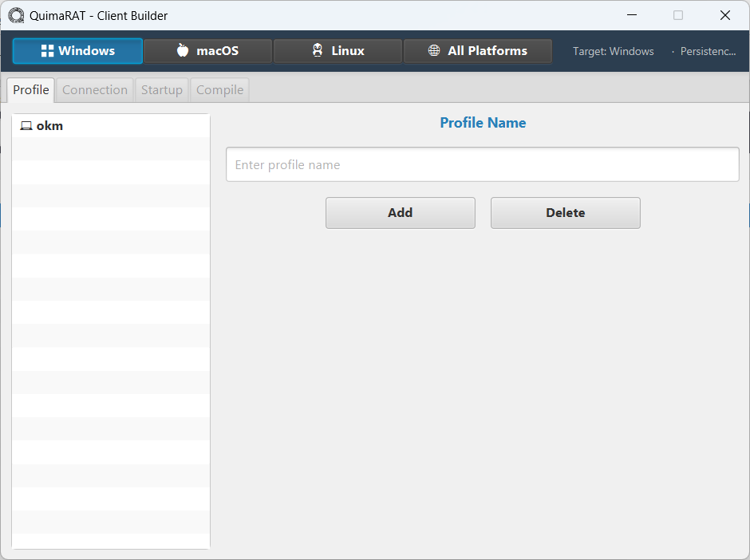Click the Profile Name heading
Screen dimensions: 750x560
pos(483,122)
